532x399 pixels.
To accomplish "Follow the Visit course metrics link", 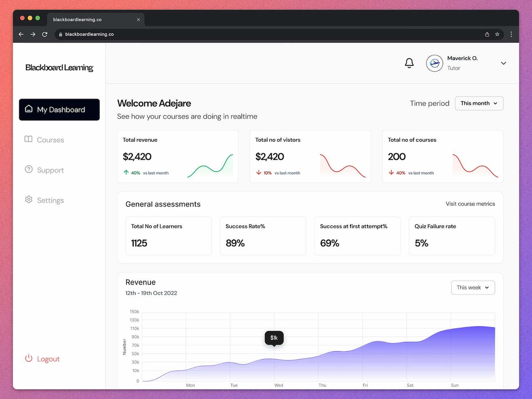I will pos(470,204).
